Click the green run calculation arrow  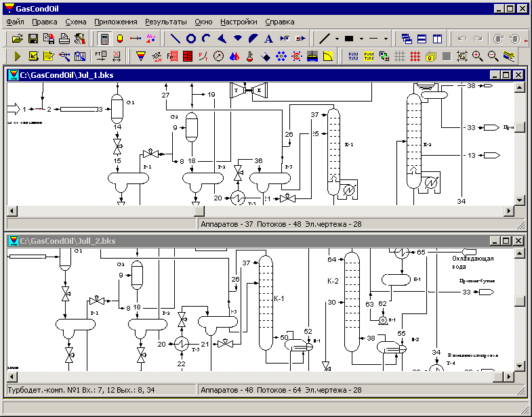pos(18,56)
